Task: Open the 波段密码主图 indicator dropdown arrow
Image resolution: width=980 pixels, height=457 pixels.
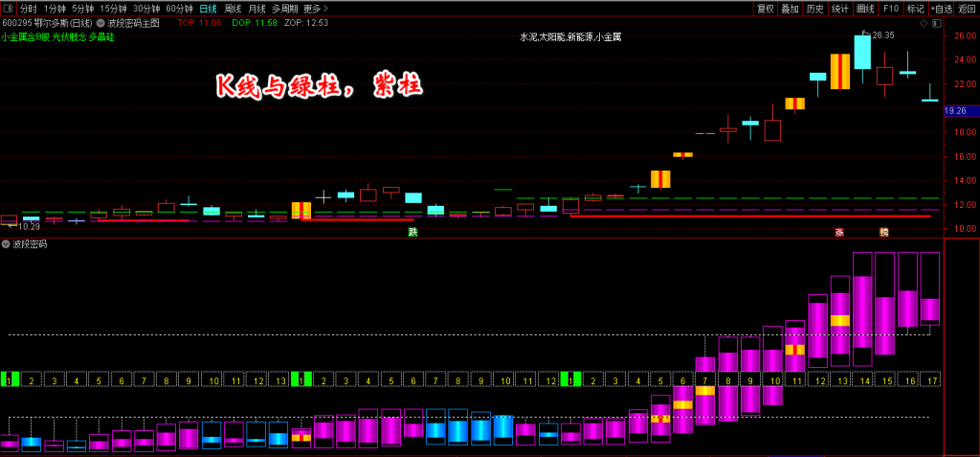Action: coord(101,23)
